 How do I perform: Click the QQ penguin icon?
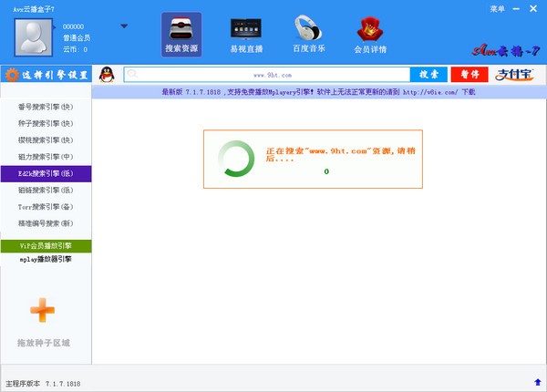coord(107,75)
